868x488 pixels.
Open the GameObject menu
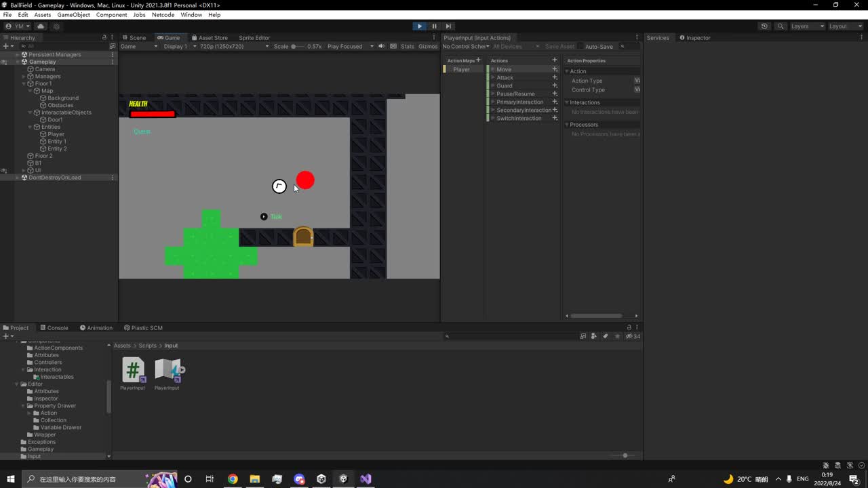pyautogui.click(x=73, y=14)
